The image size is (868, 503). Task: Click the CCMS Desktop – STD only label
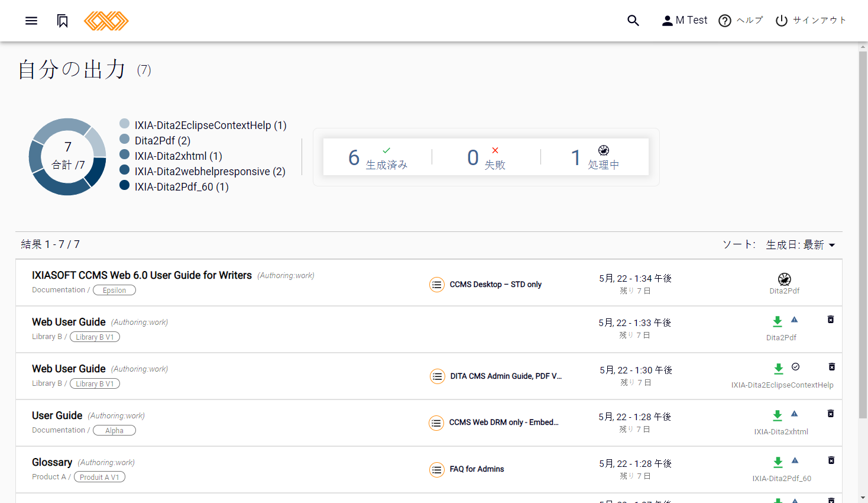click(495, 285)
